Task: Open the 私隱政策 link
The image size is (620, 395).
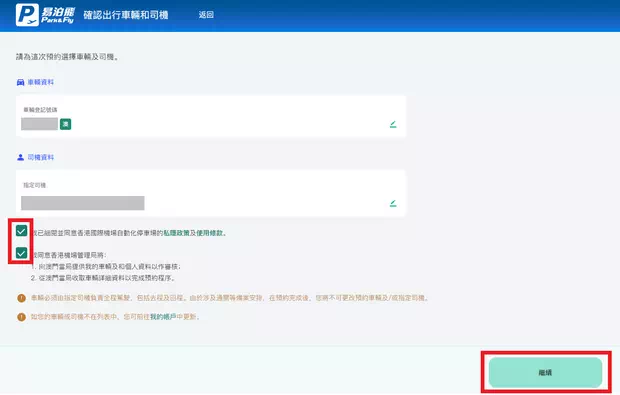Action: click(x=176, y=233)
